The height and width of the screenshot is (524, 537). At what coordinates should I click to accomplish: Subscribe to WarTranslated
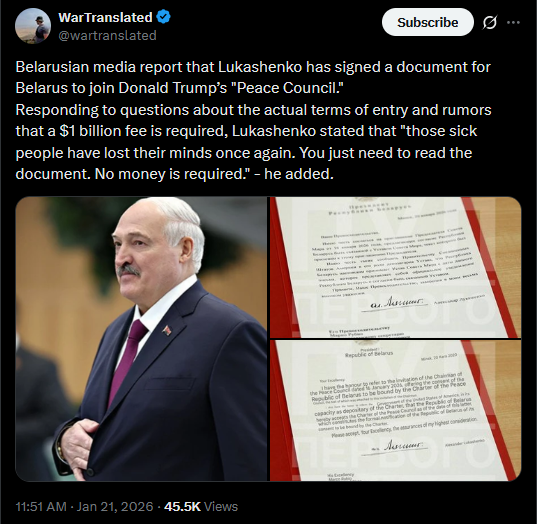[428, 22]
